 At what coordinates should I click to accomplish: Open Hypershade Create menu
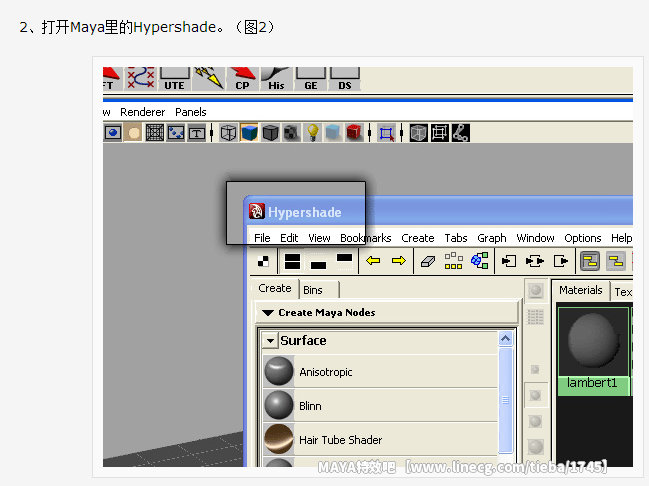coord(418,238)
